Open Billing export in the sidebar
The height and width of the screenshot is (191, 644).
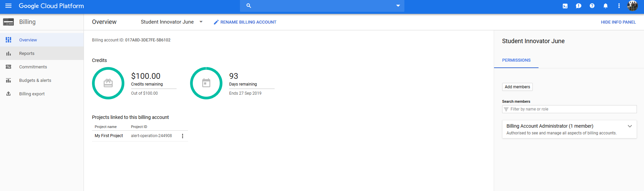42,94
